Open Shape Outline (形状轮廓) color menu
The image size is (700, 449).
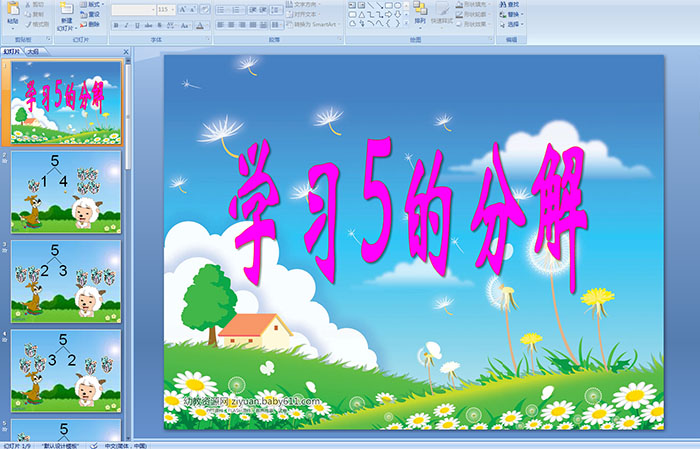coord(474,14)
